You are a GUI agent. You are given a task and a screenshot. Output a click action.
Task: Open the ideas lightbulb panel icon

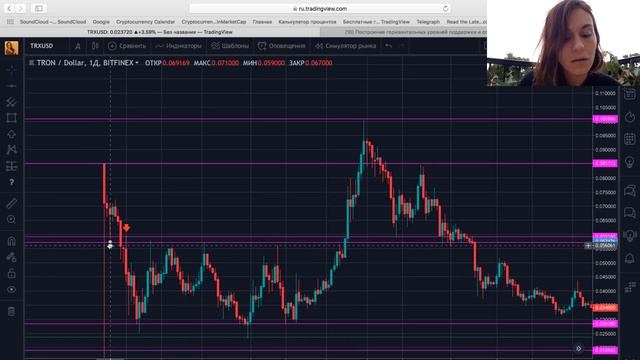630,162
